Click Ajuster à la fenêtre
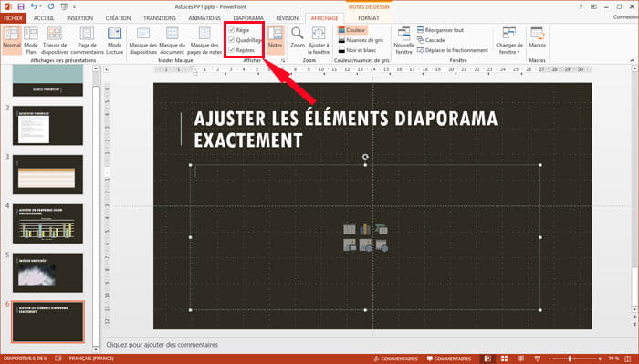This screenshot has width=639, height=364. coord(319,40)
